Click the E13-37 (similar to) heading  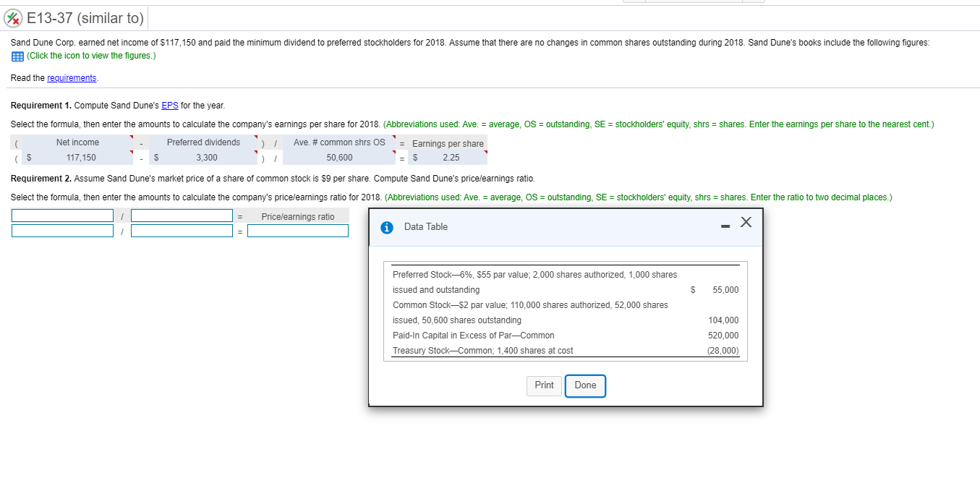tap(85, 17)
